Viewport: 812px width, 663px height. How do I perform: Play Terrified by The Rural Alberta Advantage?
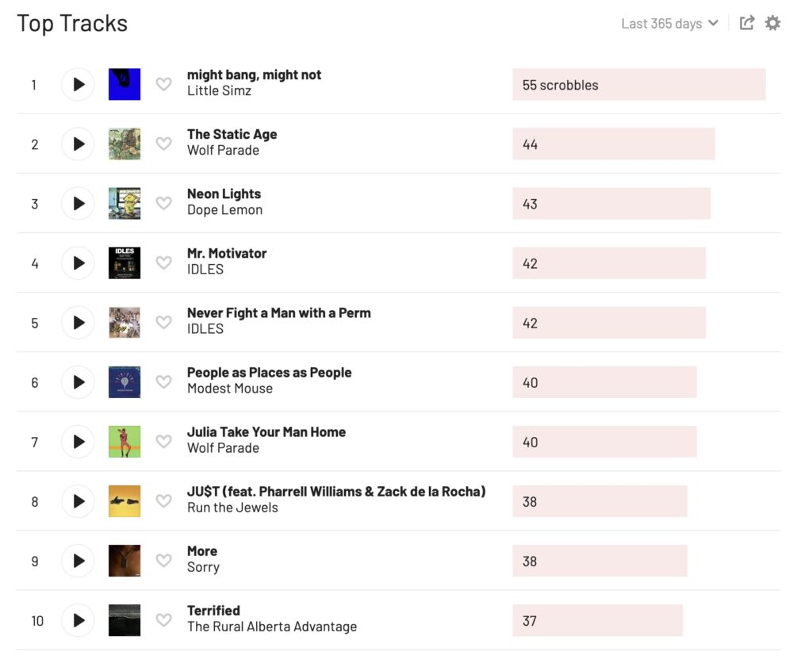pyautogui.click(x=79, y=620)
